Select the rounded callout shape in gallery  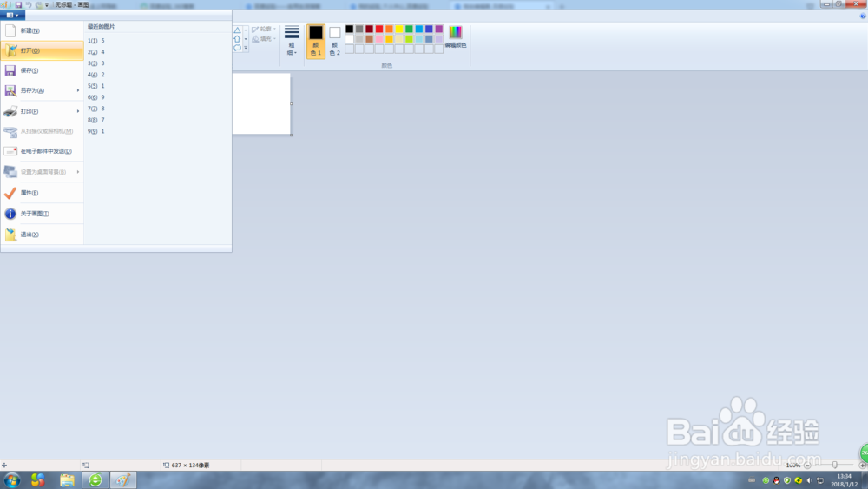pyautogui.click(x=238, y=48)
